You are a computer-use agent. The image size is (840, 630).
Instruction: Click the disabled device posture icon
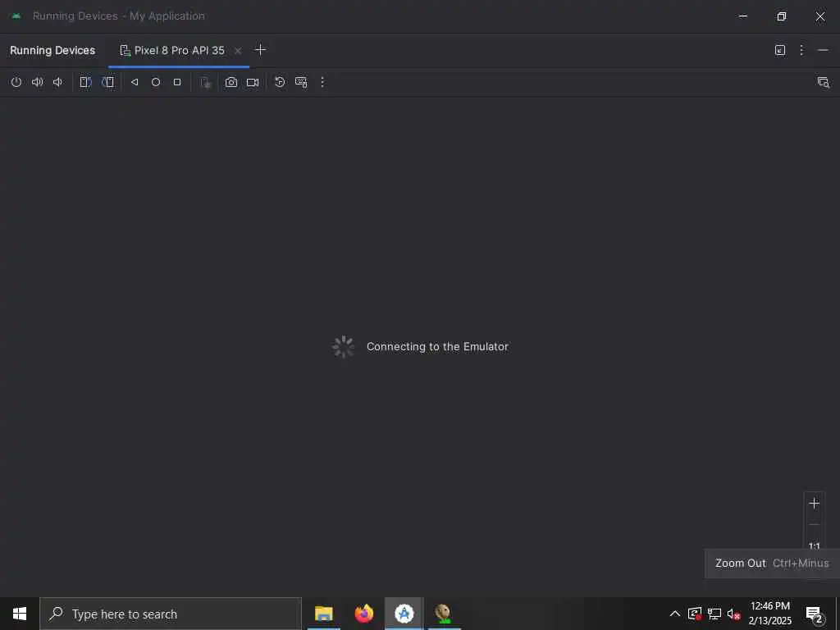[205, 83]
